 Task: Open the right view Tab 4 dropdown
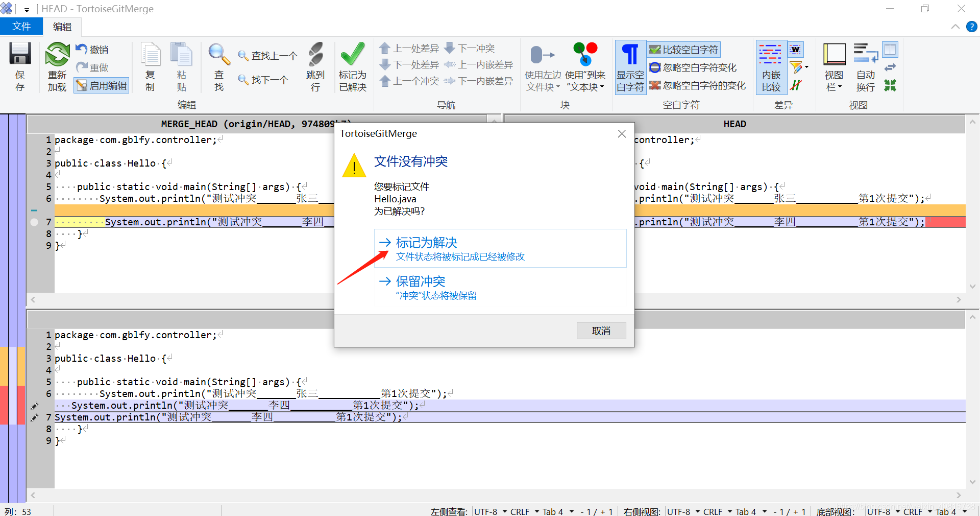[751, 511]
